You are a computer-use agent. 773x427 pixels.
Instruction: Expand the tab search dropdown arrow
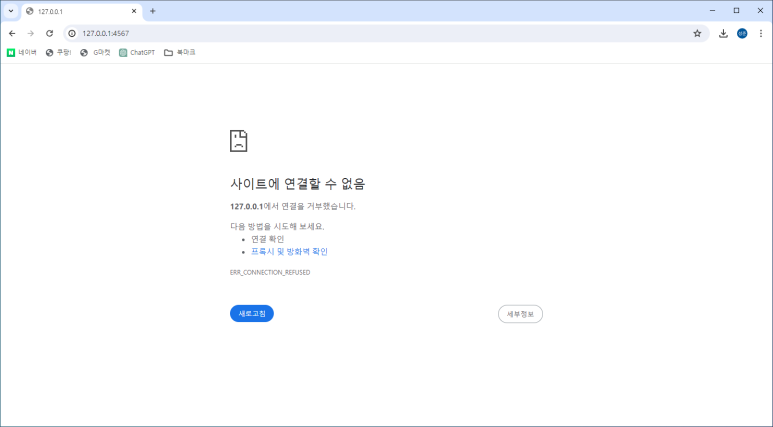(x=11, y=11)
